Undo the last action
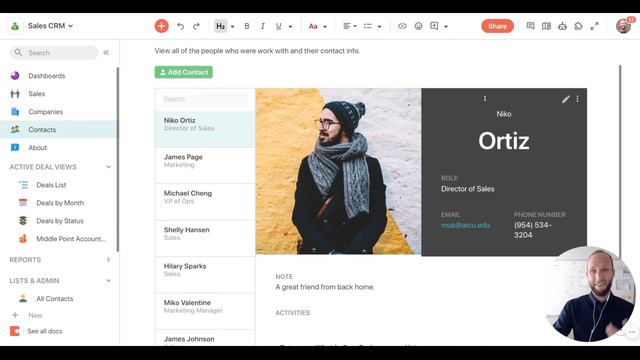The width and height of the screenshot is (640, 360). [x=180, y=26]
